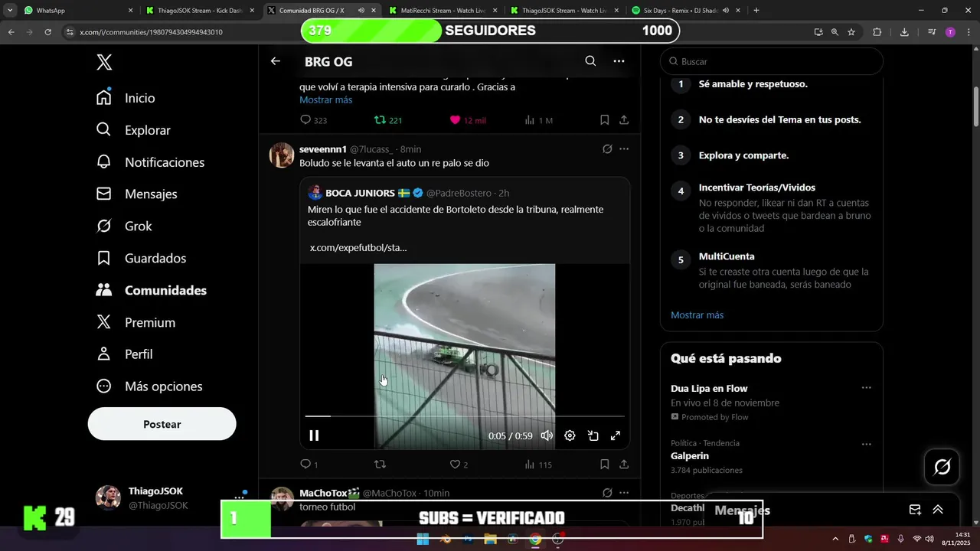Open video playback settings gear

coord(570,435)
